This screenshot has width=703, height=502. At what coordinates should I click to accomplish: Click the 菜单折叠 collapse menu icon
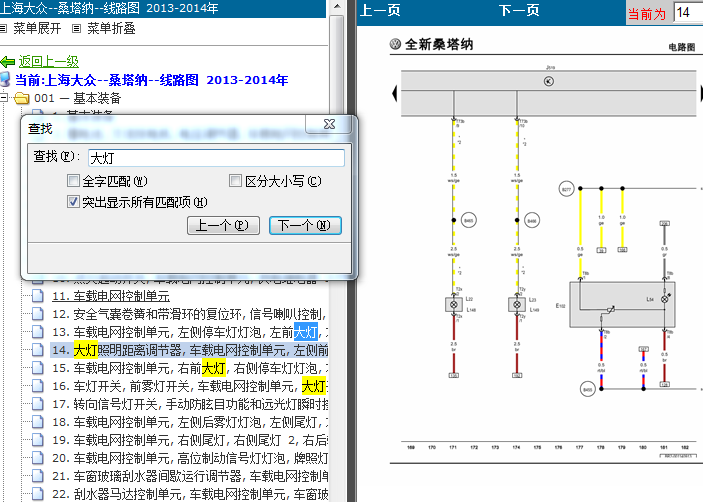click(77, 29)
